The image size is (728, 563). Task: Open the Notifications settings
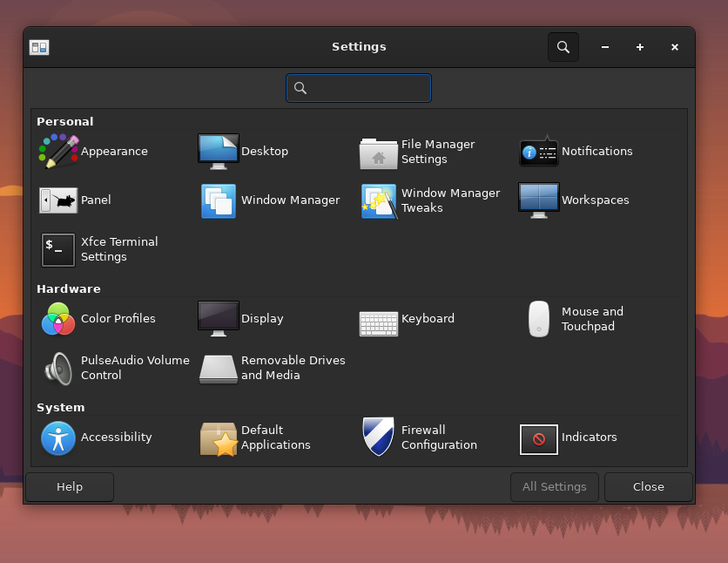click(539, 152)
